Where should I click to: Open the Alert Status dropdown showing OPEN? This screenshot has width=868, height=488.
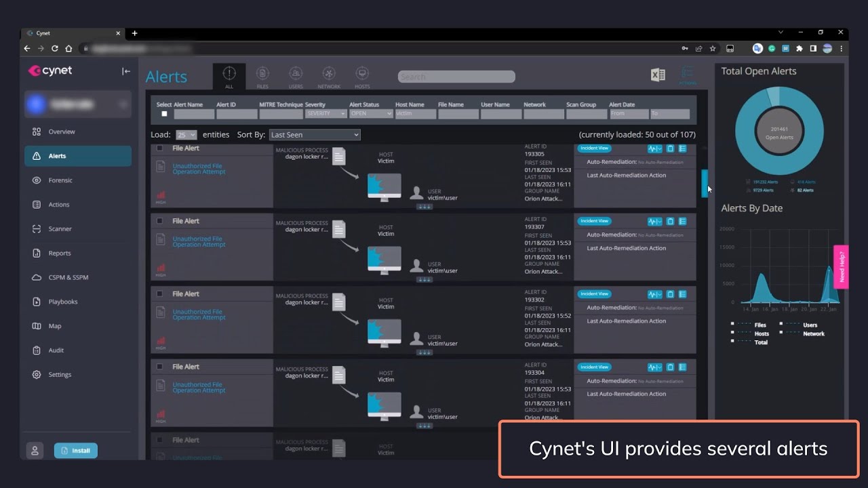[x=371, y=114]
